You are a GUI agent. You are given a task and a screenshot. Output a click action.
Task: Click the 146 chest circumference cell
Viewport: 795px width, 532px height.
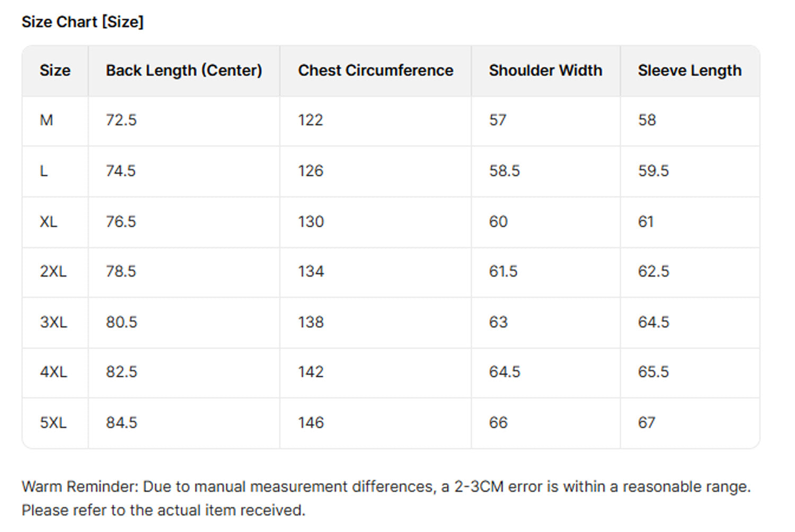(311, 423)
